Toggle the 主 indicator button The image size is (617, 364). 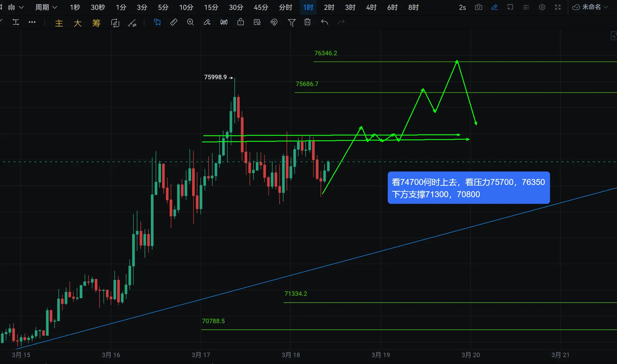click(59, 23)
